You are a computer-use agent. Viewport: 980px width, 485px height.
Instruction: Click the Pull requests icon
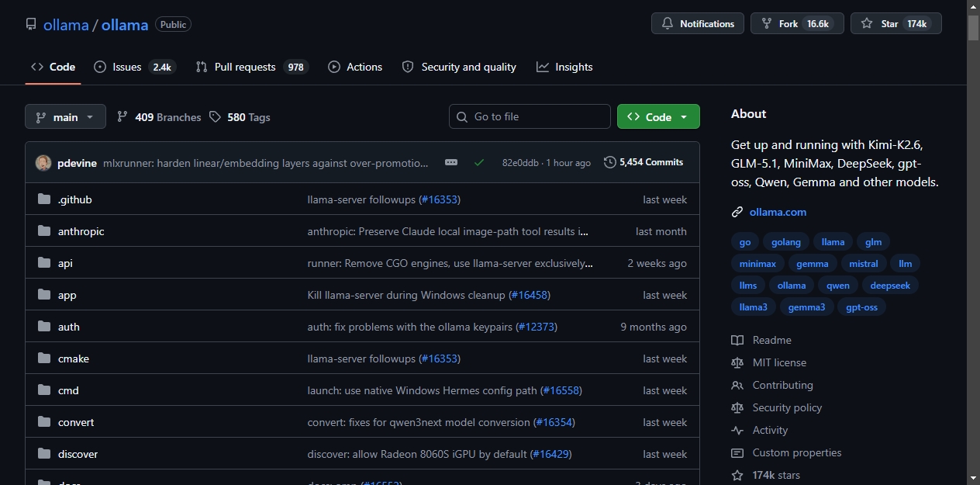[202, 67]
